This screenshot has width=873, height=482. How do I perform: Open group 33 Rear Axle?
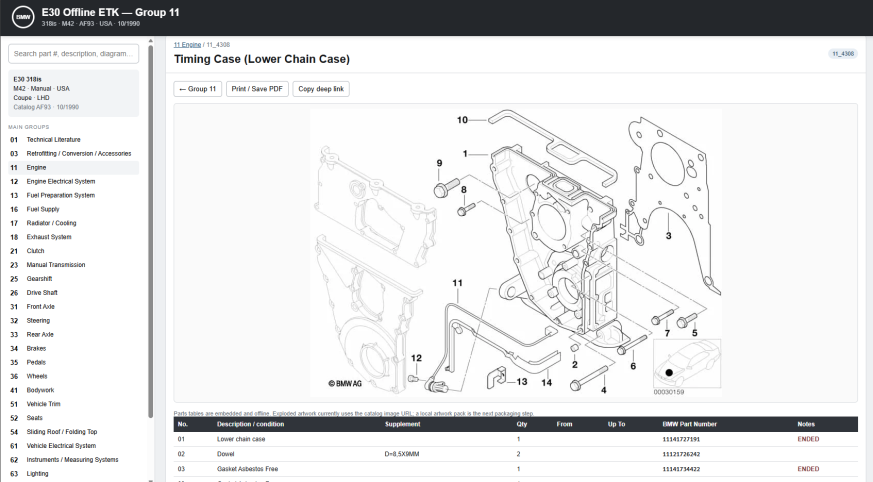pyautogui.click(x=73, y=335)
